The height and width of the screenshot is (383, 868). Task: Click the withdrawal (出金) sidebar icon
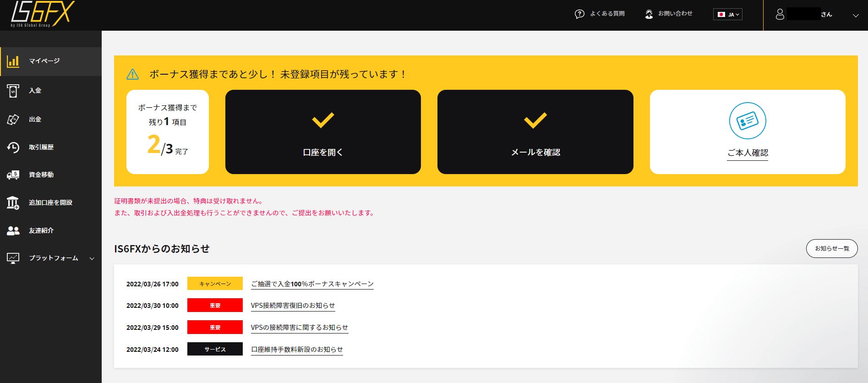[x=13, y=120]
